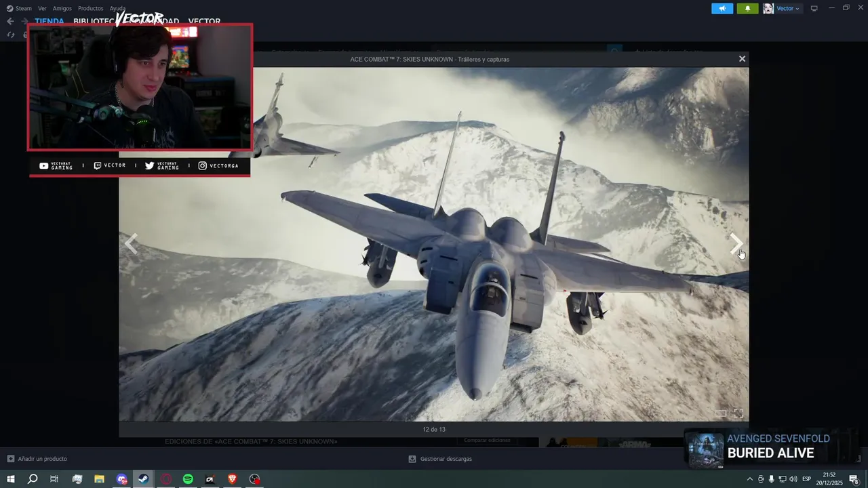Open the Ver menu

point(42,8)
